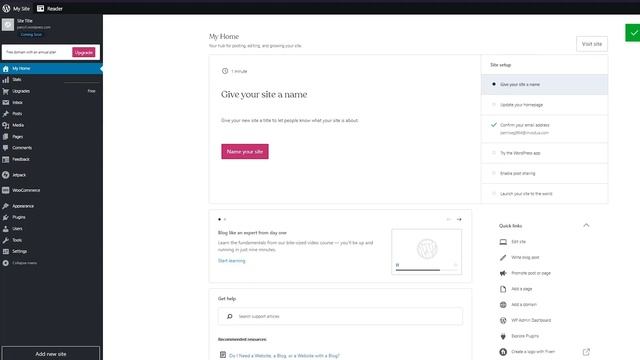Select the 'Try the WordPress app' step
The height and width of the screenshot is (360, 640).
coord(544,153)
